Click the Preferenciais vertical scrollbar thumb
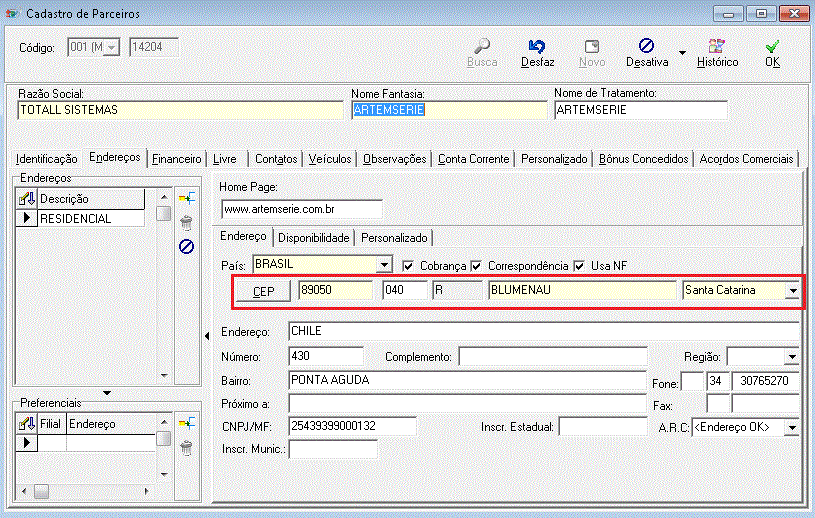This screenshot has width=815, height=518. [x=164, y=439]
